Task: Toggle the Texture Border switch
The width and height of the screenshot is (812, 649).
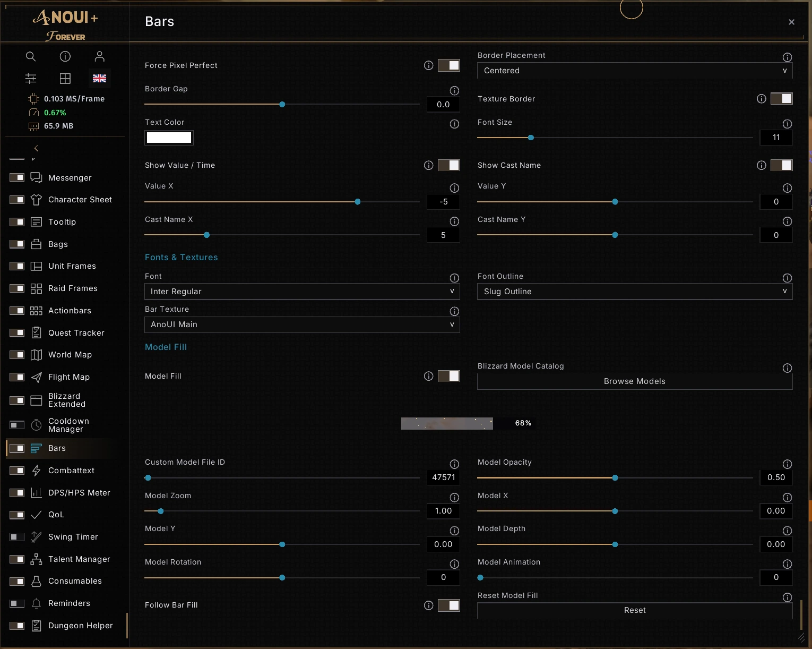Action: [x=782, y=99]
